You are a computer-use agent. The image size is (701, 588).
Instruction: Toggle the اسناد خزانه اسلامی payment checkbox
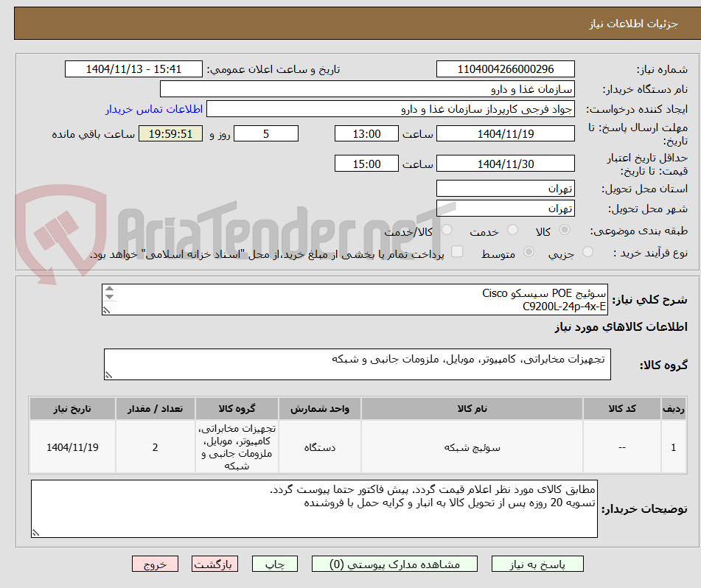(x=457, y=251)
